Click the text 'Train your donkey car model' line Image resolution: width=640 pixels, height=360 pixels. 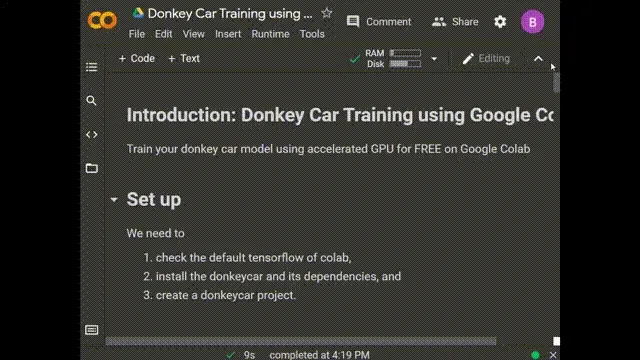click(328, 149)
